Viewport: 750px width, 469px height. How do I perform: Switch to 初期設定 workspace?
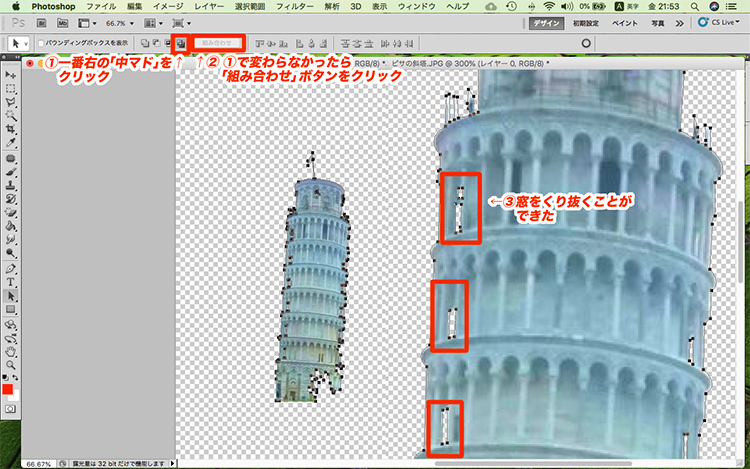pos(586,23)
